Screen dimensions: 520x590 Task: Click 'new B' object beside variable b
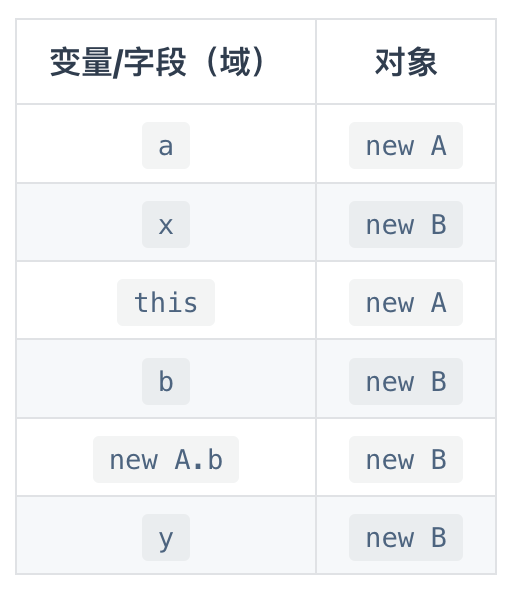pos(406,382)
